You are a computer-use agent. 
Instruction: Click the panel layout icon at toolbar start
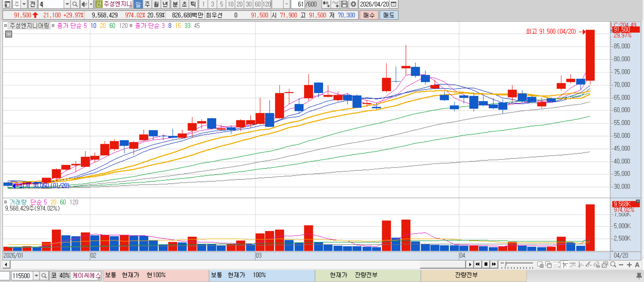(x=7, y=4)
